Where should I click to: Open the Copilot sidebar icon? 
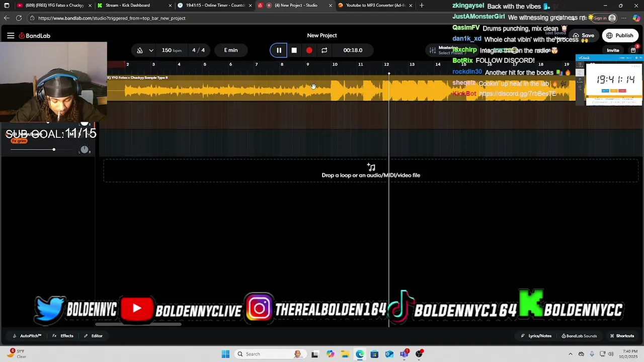tap(636, 18)
